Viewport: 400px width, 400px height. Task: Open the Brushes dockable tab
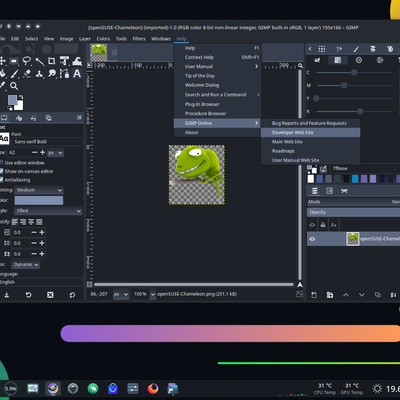tap(356, 49)
